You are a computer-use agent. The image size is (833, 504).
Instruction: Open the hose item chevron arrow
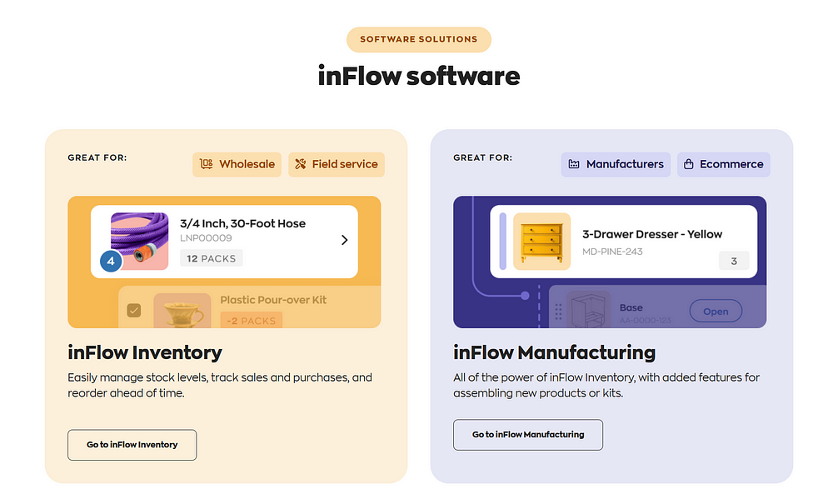344,240
